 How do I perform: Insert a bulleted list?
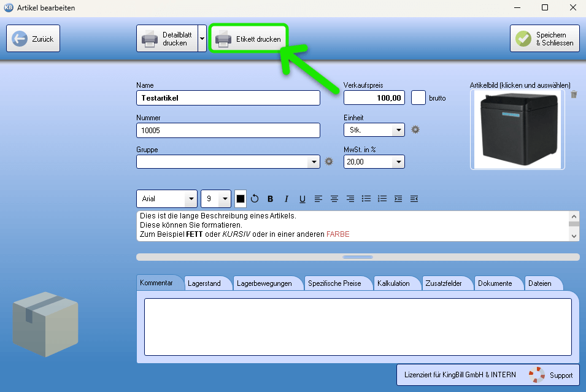pos(366,199)
